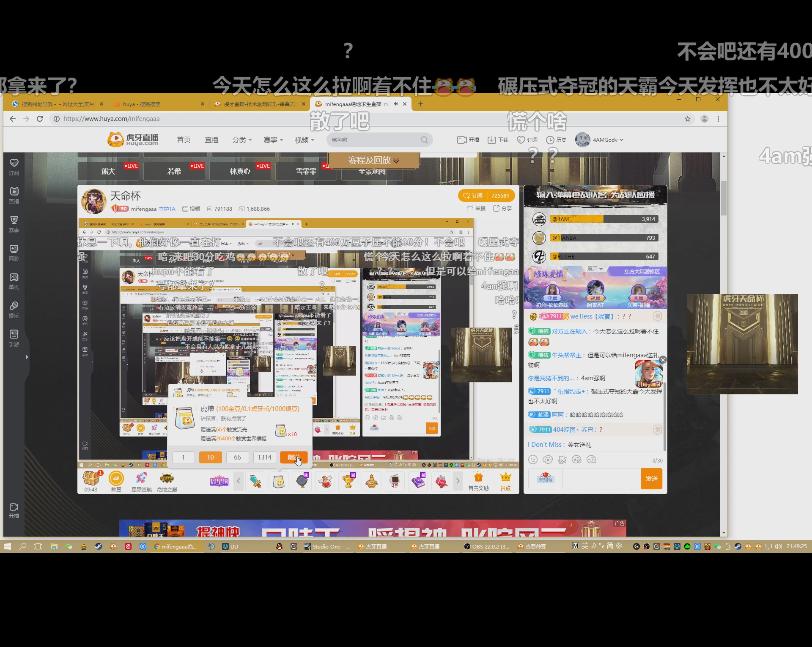Open the emoji picker in the chat box
The height and width of the screenshot is (647, 812).
tap(532, 459)
